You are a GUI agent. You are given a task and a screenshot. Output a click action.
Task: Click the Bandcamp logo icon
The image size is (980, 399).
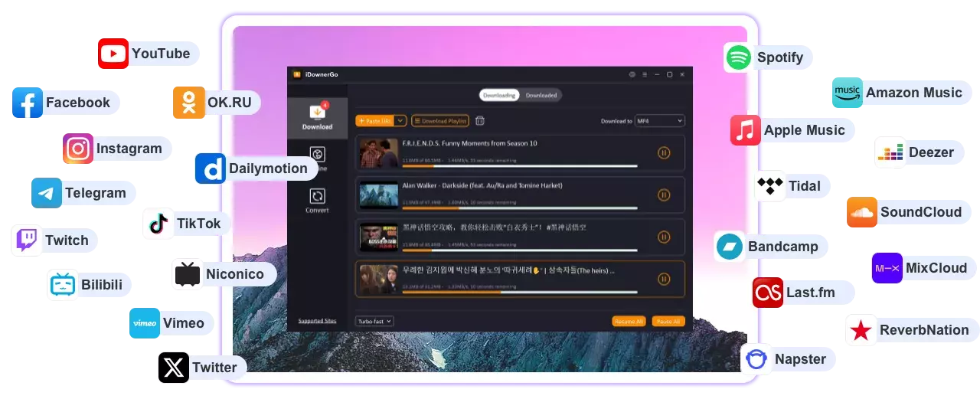pos(730,247)
